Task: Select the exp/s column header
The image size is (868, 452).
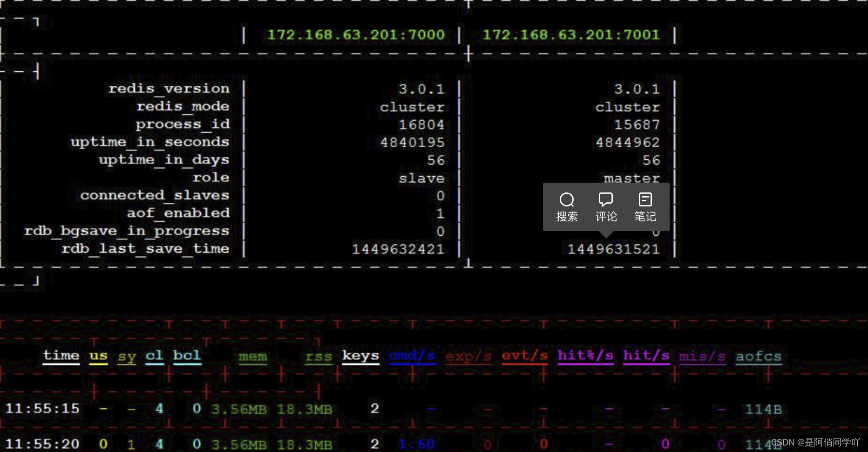Action: coord(468,357)
